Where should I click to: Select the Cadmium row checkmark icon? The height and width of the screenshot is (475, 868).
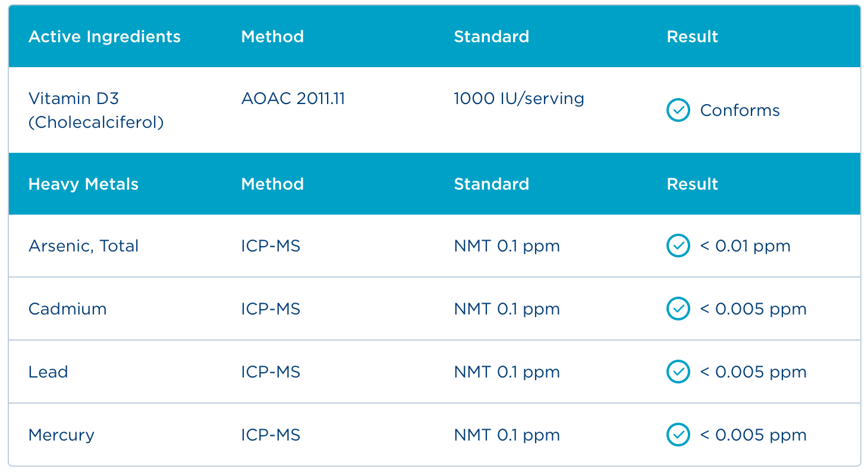(x=678, y=309)
